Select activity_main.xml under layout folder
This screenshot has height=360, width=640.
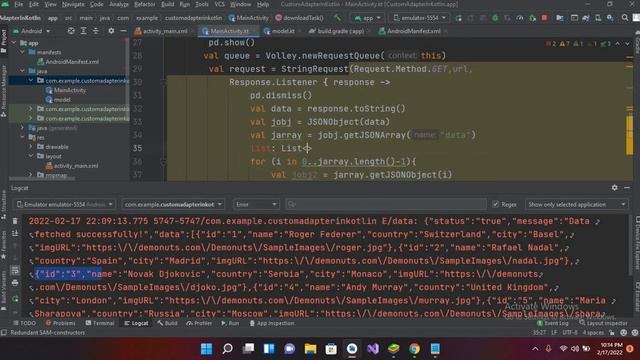71,166
